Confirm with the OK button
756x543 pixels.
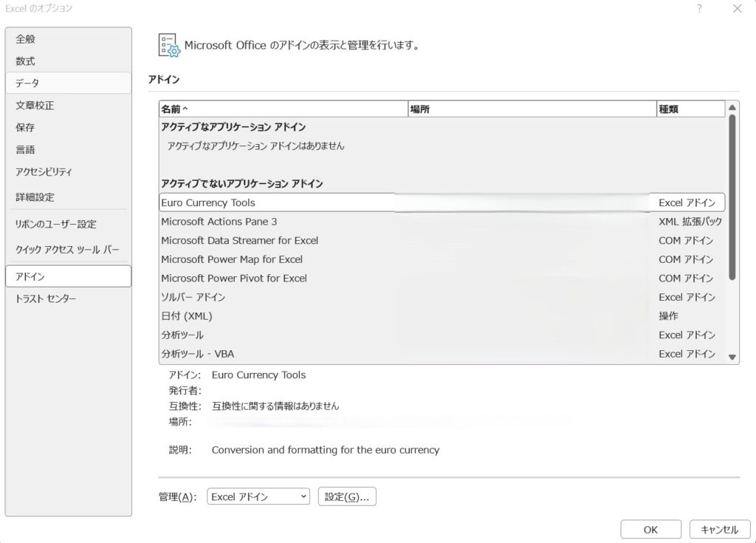(x=650, y=530)
